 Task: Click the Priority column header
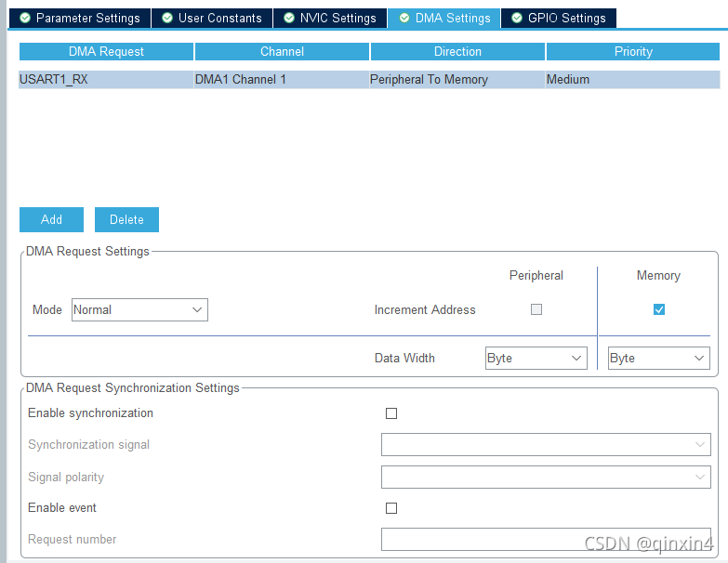click(x=633, y=51)
